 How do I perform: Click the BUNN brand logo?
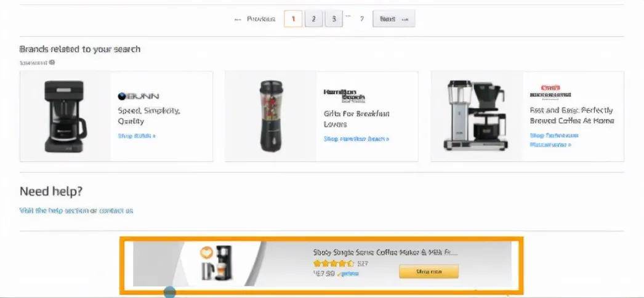tap(139, 97)
